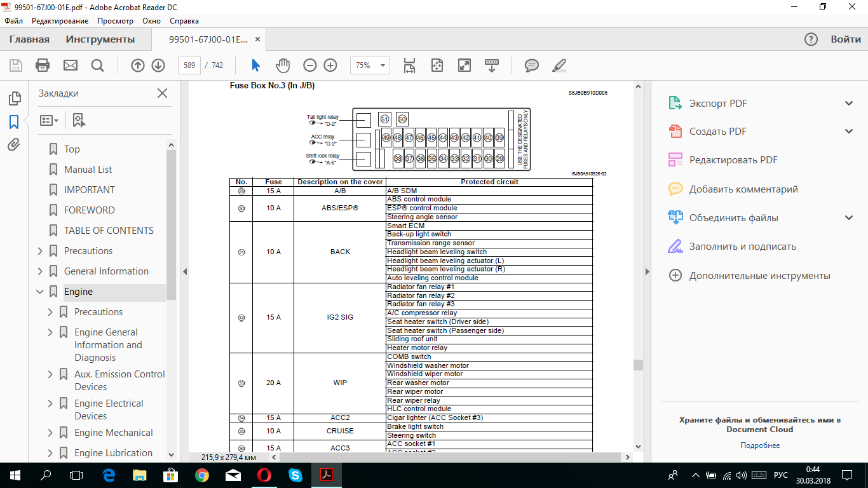Expand the Экспорт PDF tool section
Image resolution: width=868 pixels, height=488 pixels.
tap(848, 104)
